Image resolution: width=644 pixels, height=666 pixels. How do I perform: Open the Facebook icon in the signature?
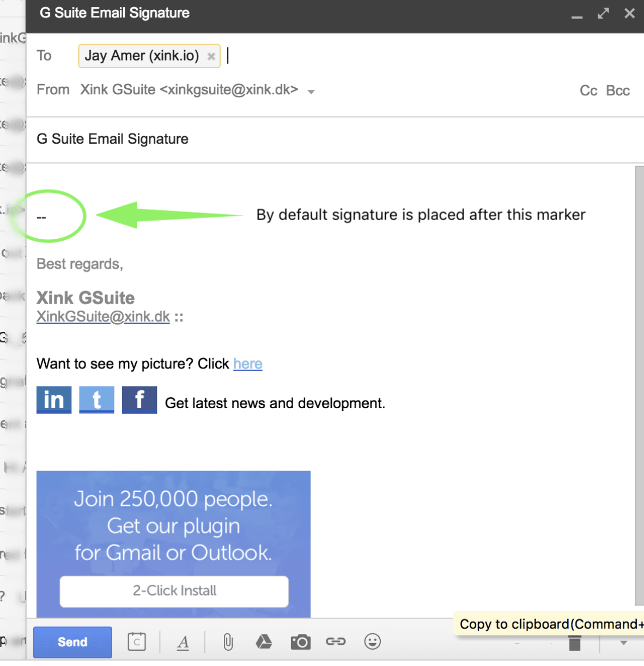coord(139,399)
